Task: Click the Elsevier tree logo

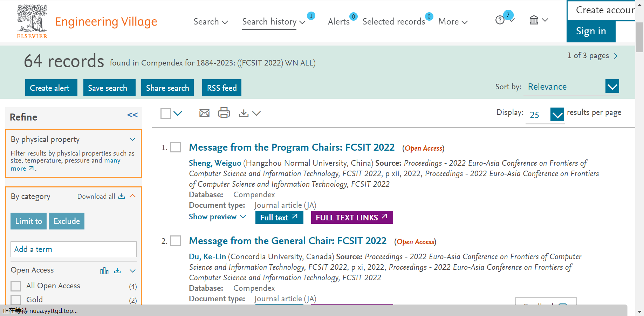Action: click(32, 21)
